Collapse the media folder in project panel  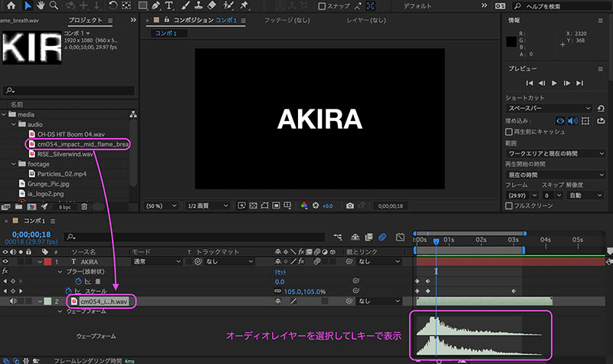(5, 114)
